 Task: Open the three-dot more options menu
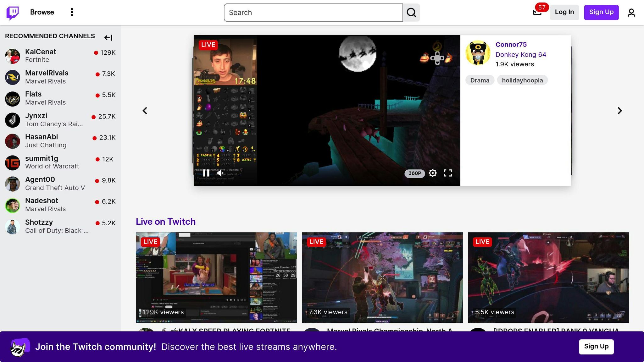tap(72, 12)
